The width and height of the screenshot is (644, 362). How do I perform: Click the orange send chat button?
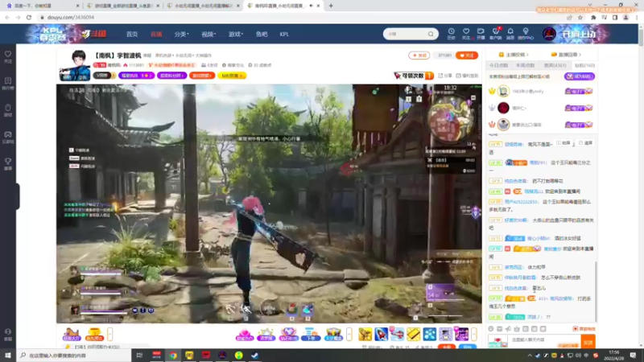coord(588,342)
